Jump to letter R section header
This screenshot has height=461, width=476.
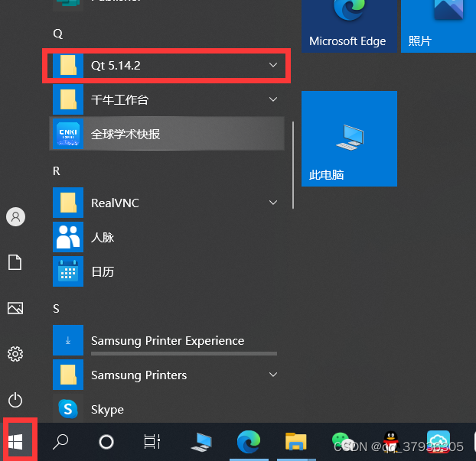click(x=57, y=171)
